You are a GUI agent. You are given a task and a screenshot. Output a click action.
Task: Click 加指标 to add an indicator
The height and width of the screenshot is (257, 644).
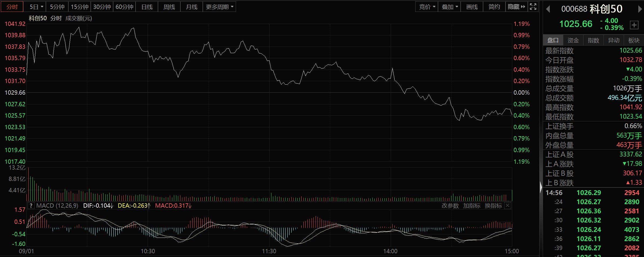point(472,206)
